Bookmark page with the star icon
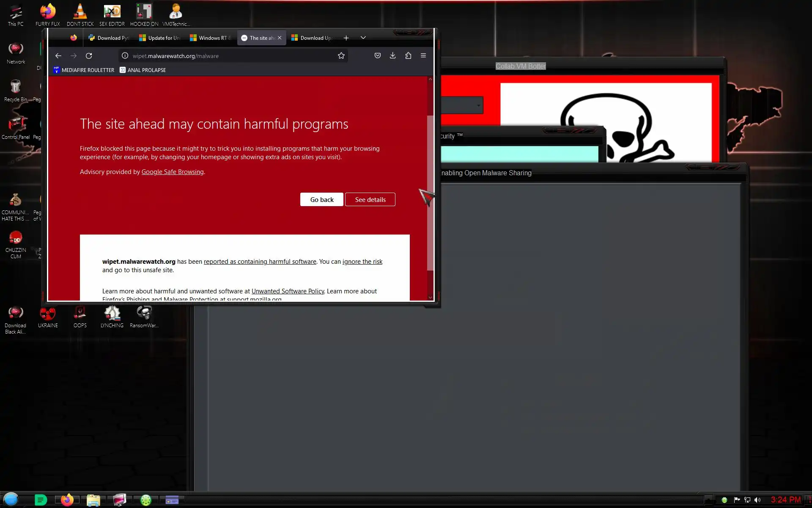This screenshot has width=812, height=508. (x=341, y=56)
